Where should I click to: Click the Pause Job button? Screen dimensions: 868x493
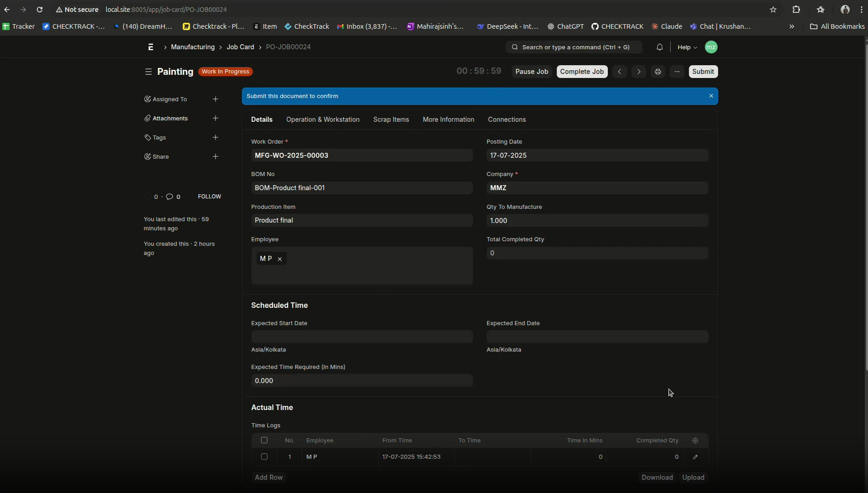(532, 72)
